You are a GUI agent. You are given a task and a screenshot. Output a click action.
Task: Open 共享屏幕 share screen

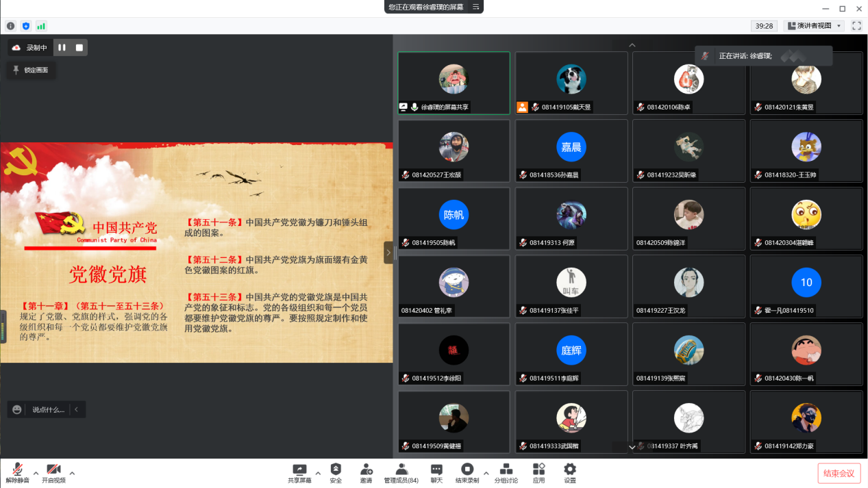pos(299,474)
